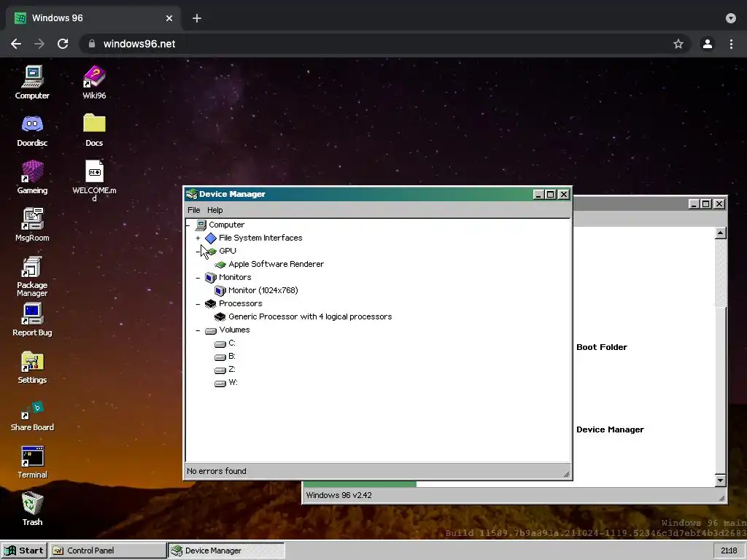Click the Report Bug icon

32,320
